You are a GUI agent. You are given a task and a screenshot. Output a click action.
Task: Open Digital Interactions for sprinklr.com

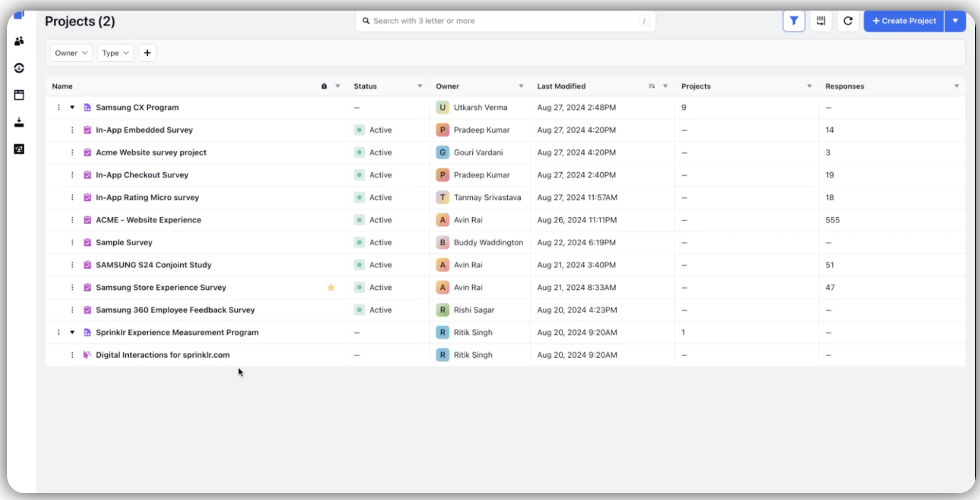pyautogui.click(x=162, y=355)
